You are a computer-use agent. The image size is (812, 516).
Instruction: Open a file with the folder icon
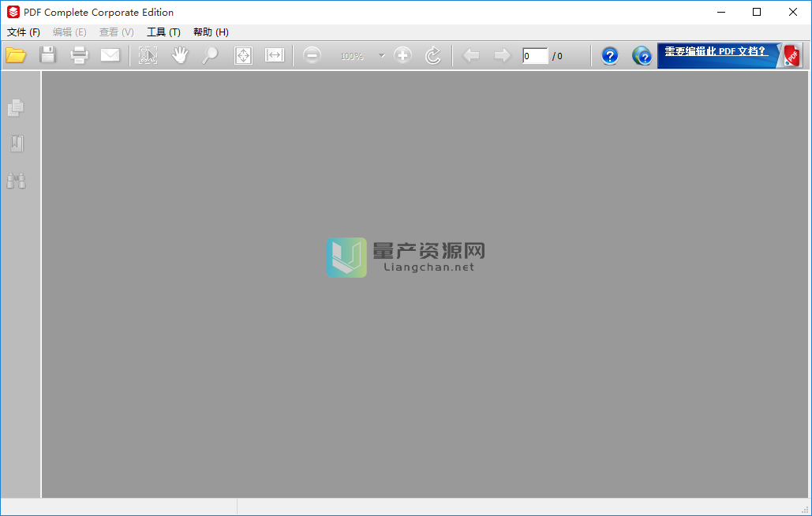click(16, 55)
